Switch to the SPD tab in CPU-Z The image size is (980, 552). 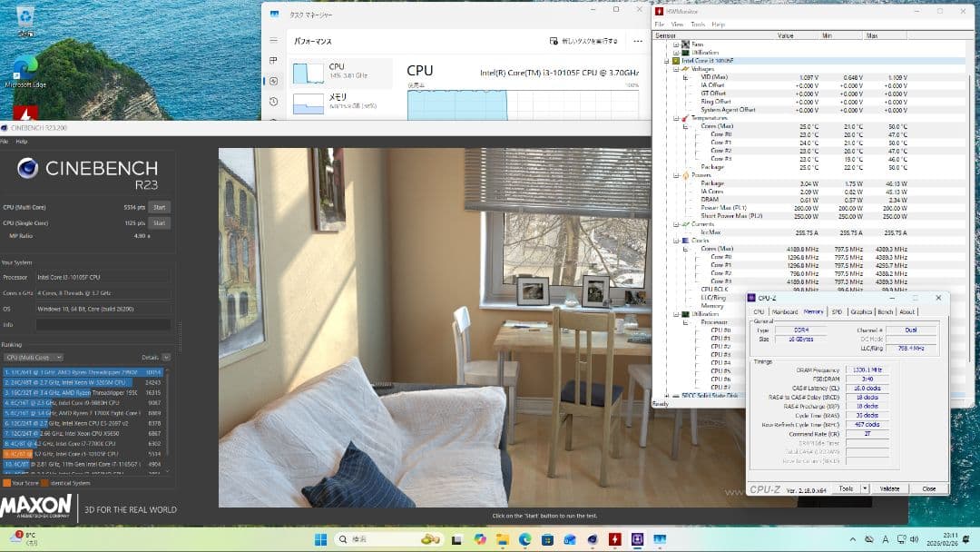[x=837, y=312]
